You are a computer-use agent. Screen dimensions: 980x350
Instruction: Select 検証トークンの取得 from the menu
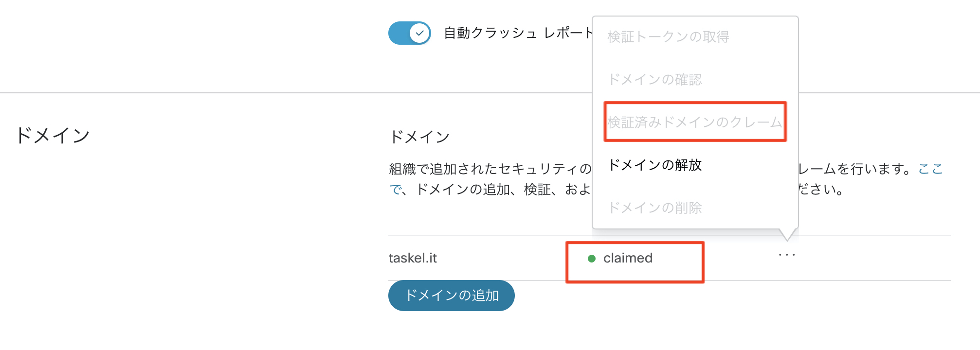tap(668, 37)
